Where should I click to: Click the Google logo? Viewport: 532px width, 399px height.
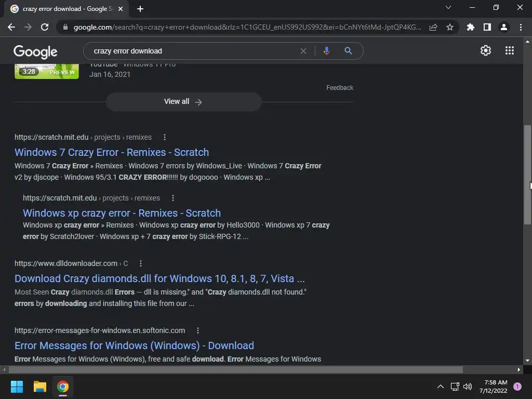[35, 51]
